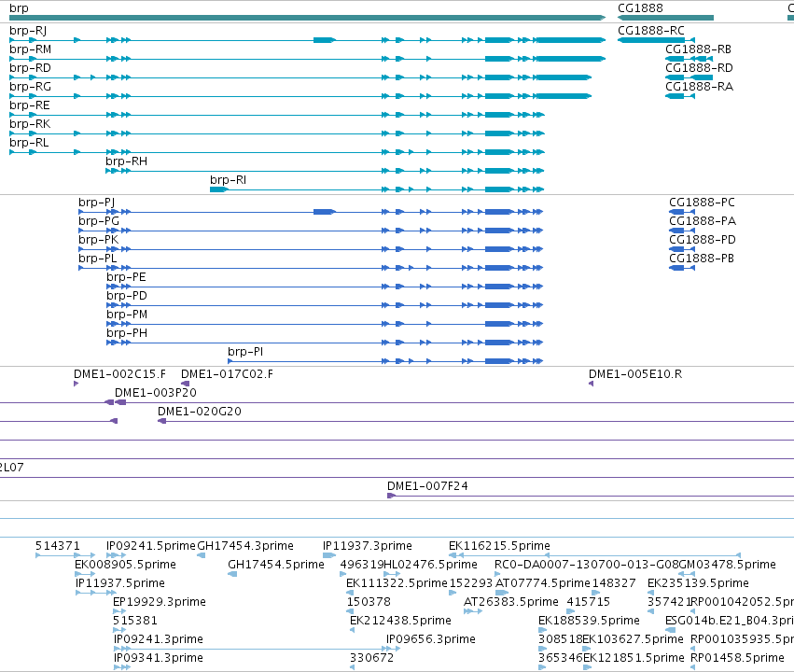Click the 330672 EST label
Viewport: 794px width, 672px height.
tap(371, 658)
